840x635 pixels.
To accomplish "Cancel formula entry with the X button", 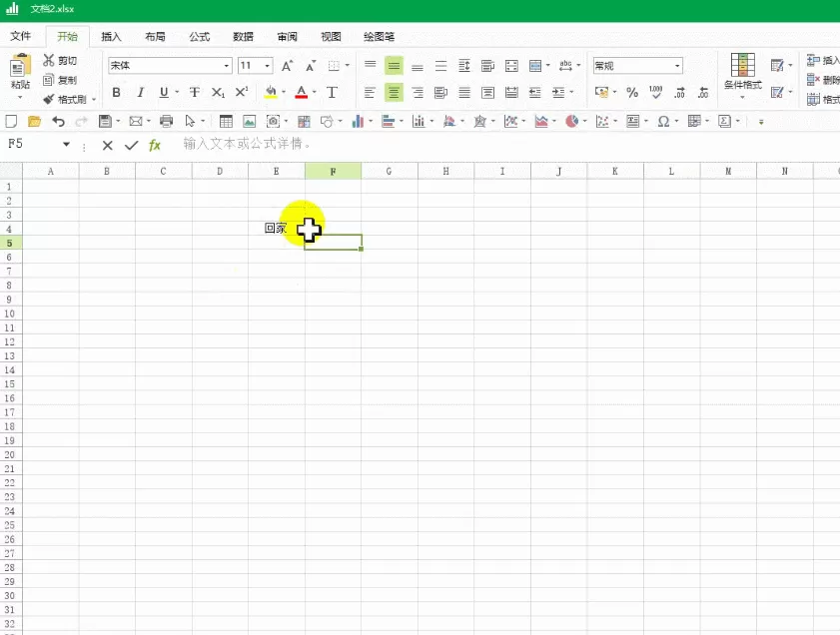I will [108, 145].
